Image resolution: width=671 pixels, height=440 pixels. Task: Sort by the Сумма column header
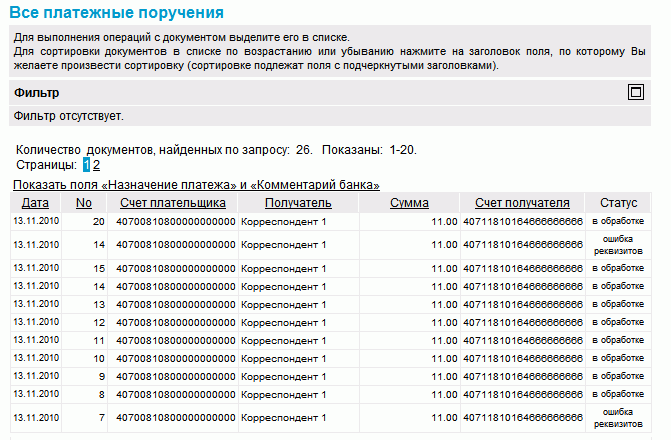click(409, 203)
